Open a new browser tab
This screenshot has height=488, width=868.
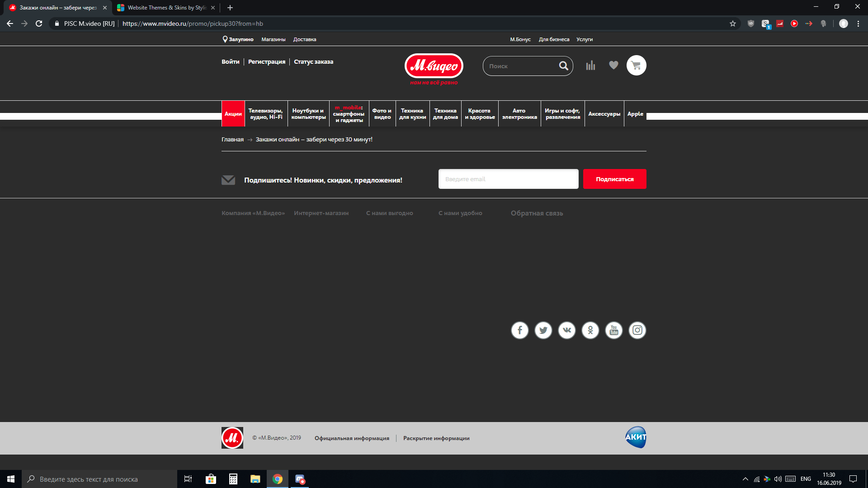tap(230, 8)
